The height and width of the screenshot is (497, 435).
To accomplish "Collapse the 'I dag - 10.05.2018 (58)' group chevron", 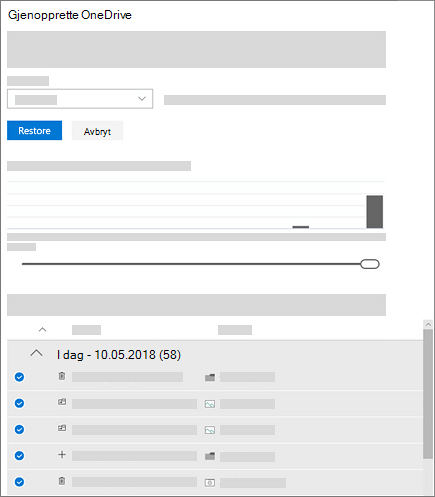I will [x=36, y=353].
